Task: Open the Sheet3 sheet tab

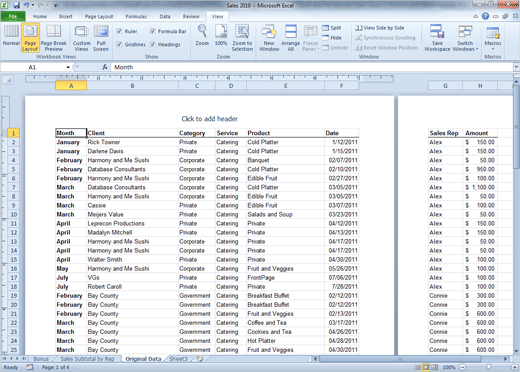Action: click(x=178, y=359)
